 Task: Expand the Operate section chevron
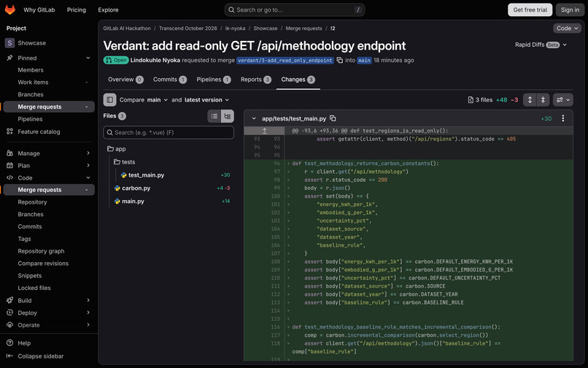(x=88, y=325)
